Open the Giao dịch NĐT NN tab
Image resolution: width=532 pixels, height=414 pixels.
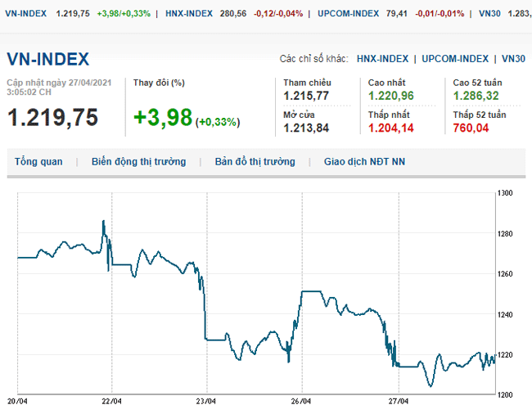[x=364, y=162]
